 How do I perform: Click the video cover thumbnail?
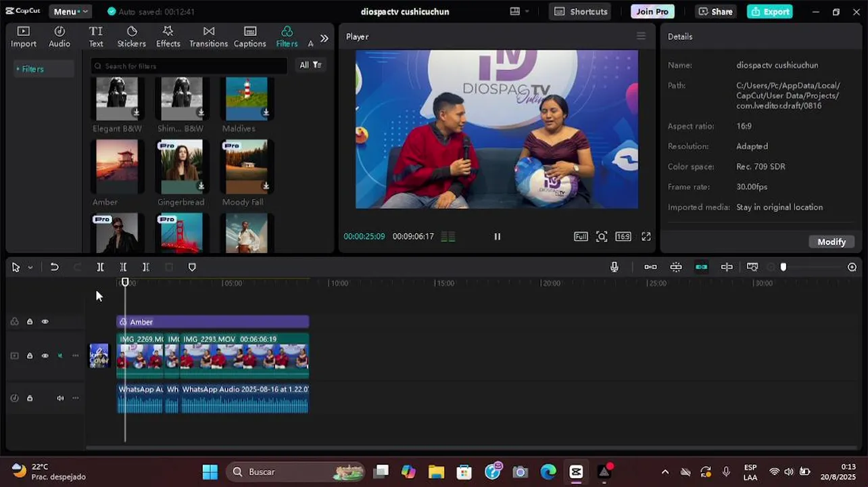pos(99,356)
